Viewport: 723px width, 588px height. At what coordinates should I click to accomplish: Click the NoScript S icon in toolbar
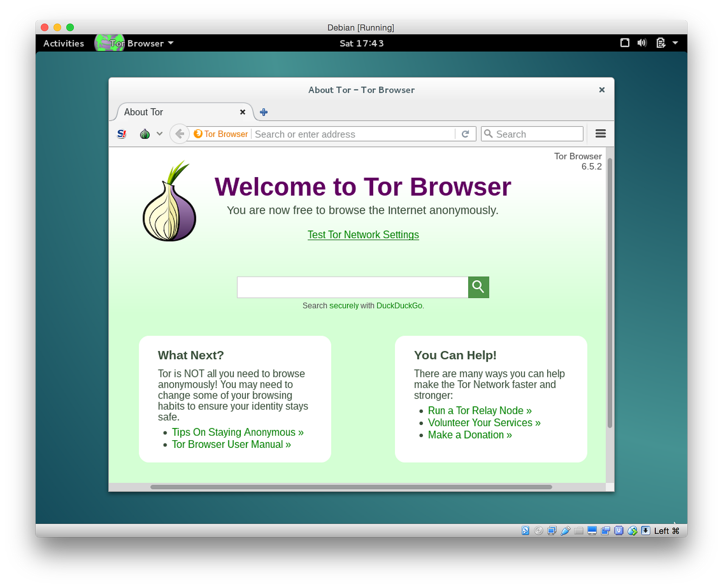(122, 134)
